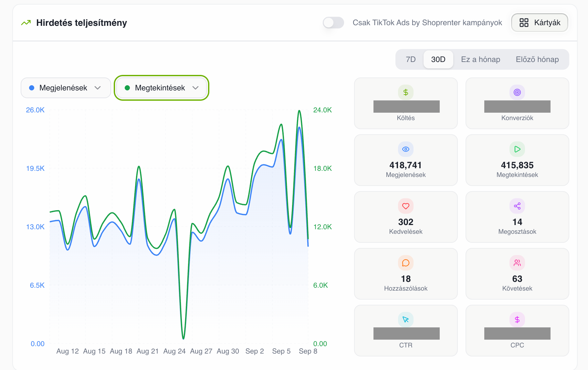Viewport: 588px width, 370px height.
Task: Click the blue eye Megjelenések icon
Action: (406, 149)
